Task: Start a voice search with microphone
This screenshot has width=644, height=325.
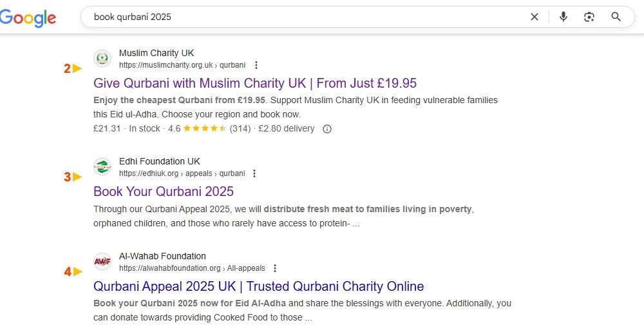Action: [x=563, y=17]
